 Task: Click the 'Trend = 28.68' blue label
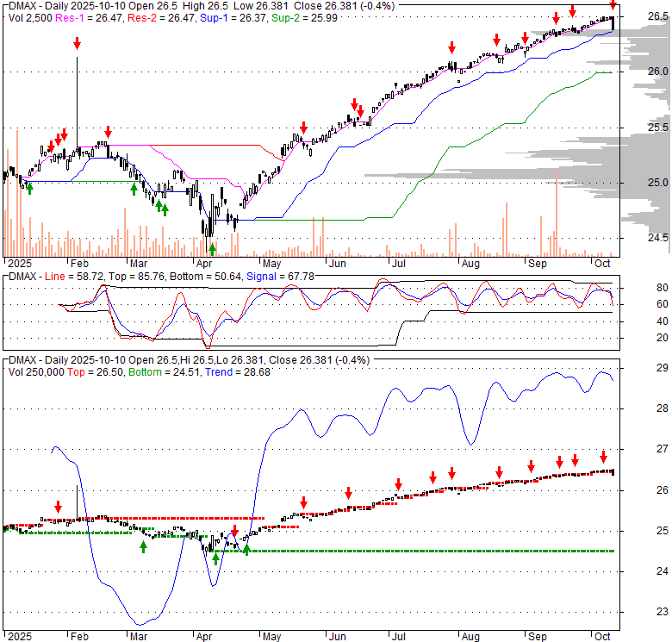click(x=238, y=372)
